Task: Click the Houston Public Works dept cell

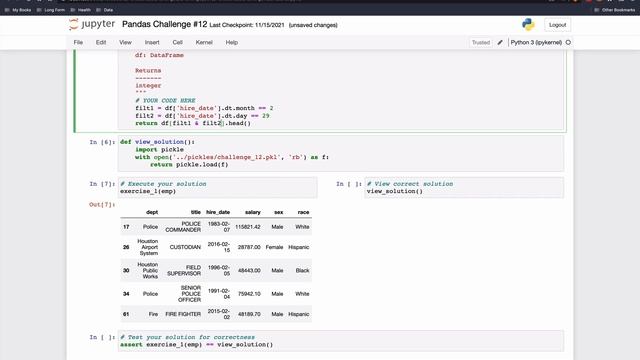Action: (148, 271)
